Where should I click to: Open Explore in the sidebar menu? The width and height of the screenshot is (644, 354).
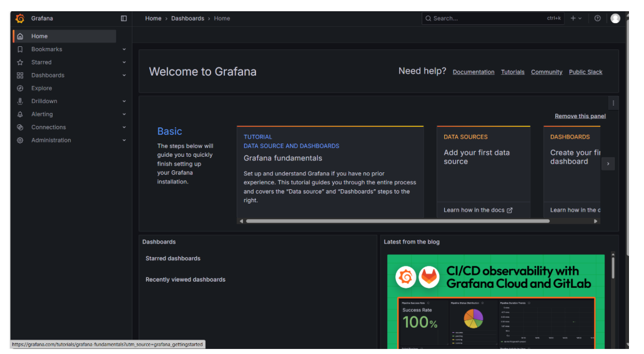41,88
